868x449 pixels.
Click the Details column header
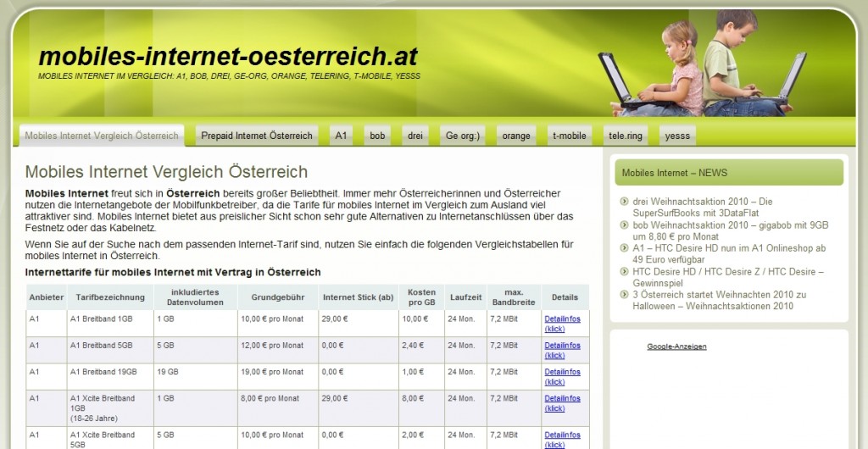pyautogui.click(x=565, y=297)
